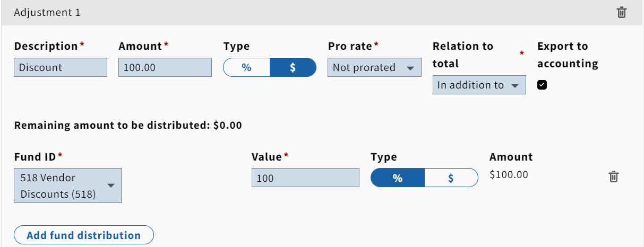The width and height of the screenshot is (644, 247).
Task: Uncheck the Export to accounting checkbox
Action: pos(542,85)
